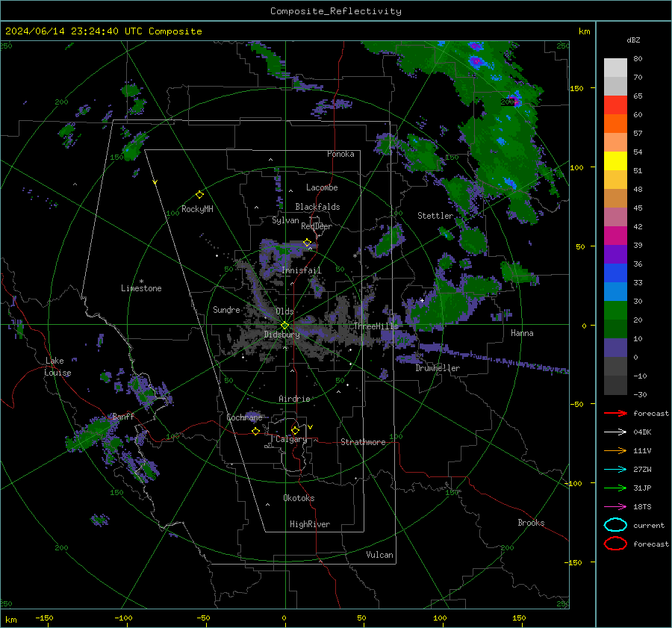Click the HighRiver town label
672x628 pixels.
[310, 524]
